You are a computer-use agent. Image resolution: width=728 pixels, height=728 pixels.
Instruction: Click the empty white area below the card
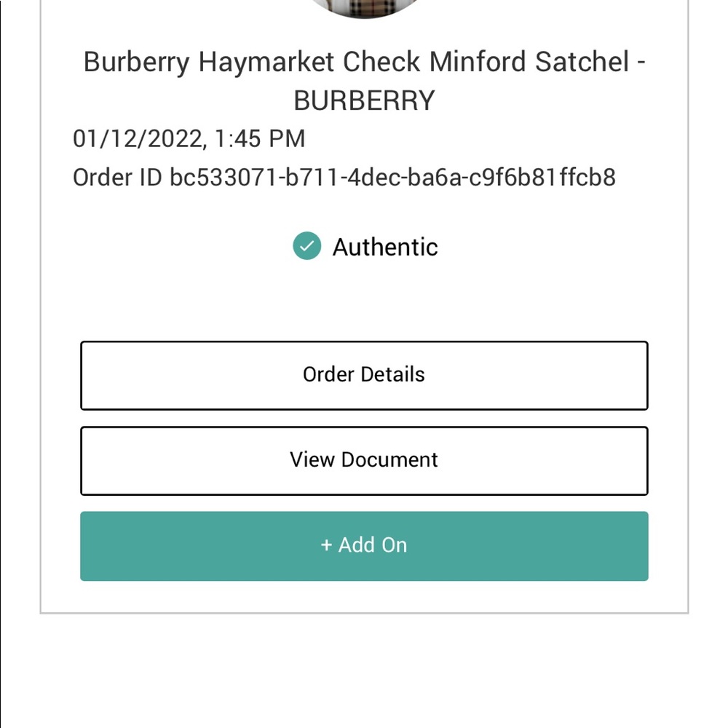coord(364,671)
